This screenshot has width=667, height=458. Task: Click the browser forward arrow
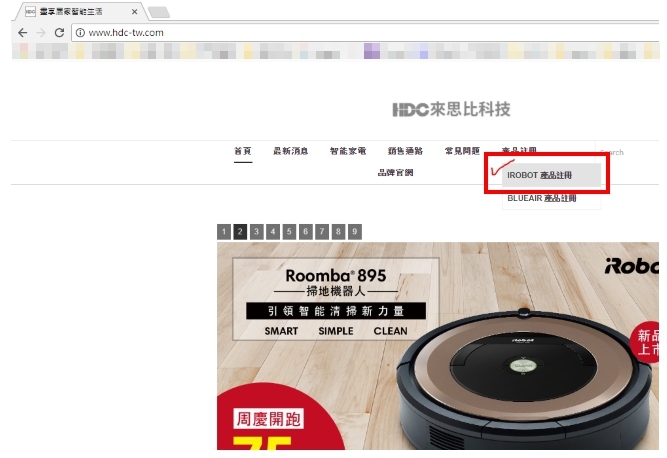(x=41, y=33)
